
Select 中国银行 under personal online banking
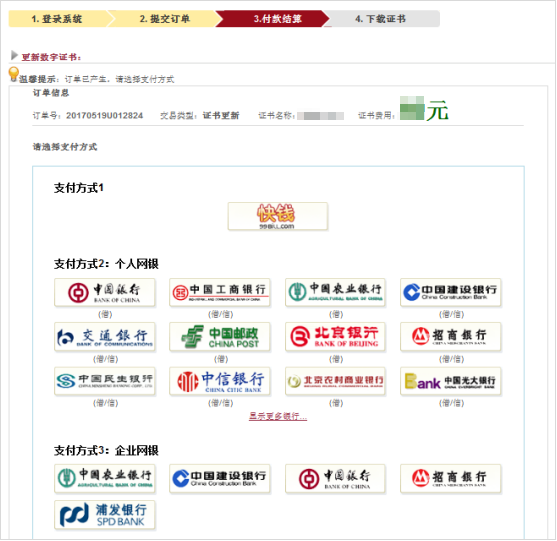105,293
